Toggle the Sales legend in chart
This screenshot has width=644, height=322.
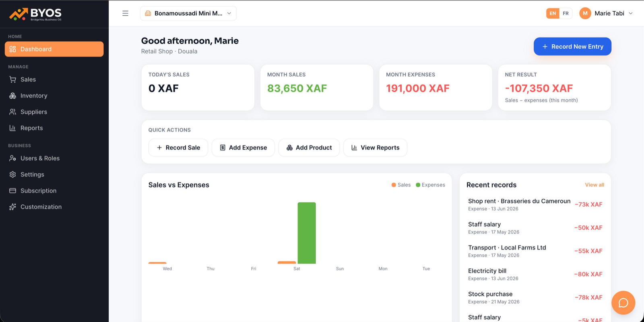(x=401, y=185)
